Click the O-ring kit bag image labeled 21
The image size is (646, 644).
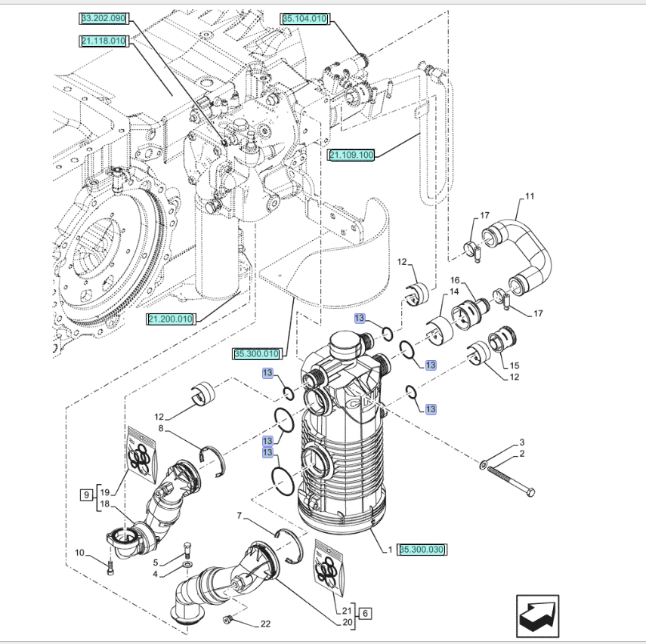329,569
